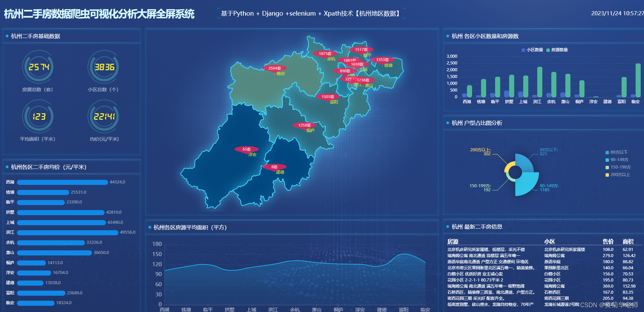Click the 1503套 marker on 富阳
This screenshot has width=644, height=312.
coord(328,97)
